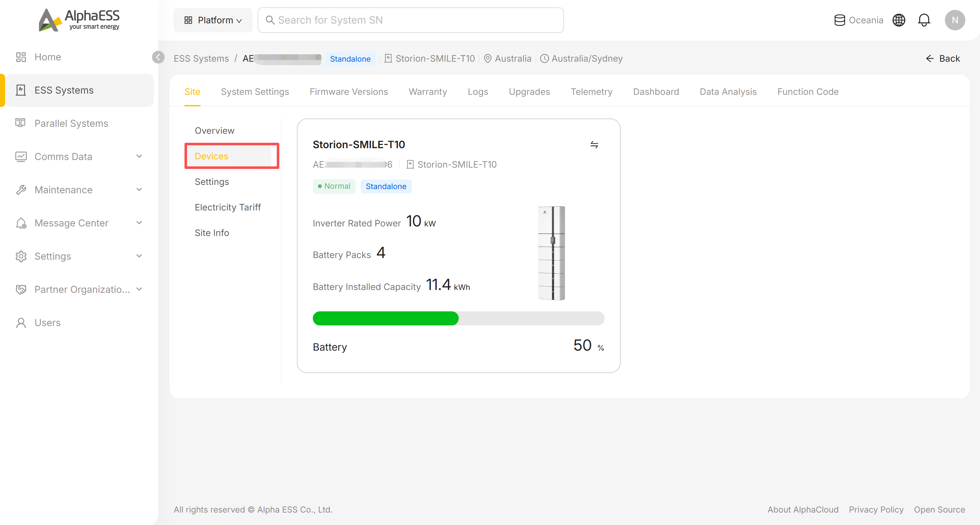The height and width of the screenshot is (525, 980).
Task: Open Site Info in the site menu
Action: [x=212, y=232]
